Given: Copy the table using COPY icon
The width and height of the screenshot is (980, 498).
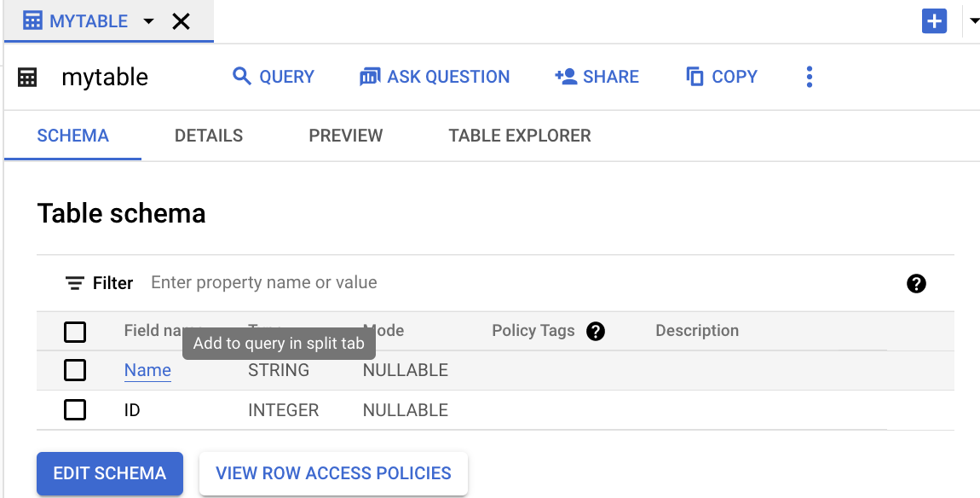Looking at the screenshot, I should tap(721, 77).
